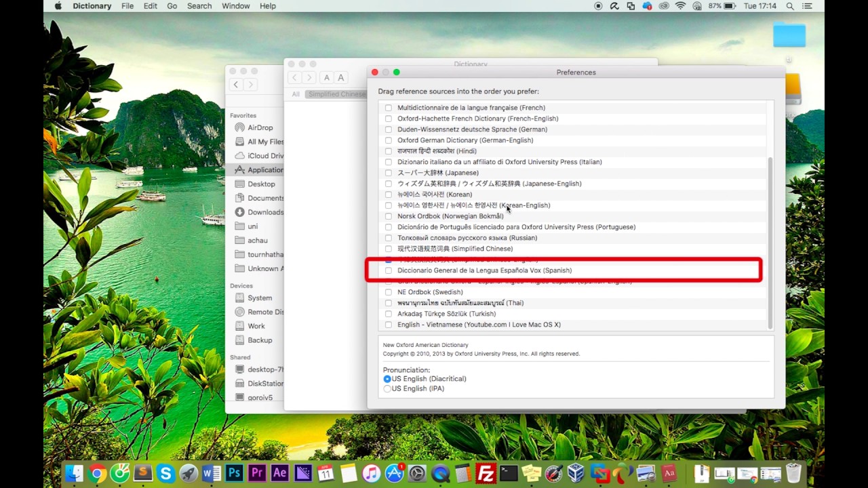Screen dimensions: 868x488
Task: Open the Trash in the dock
Action: (793, 473)
